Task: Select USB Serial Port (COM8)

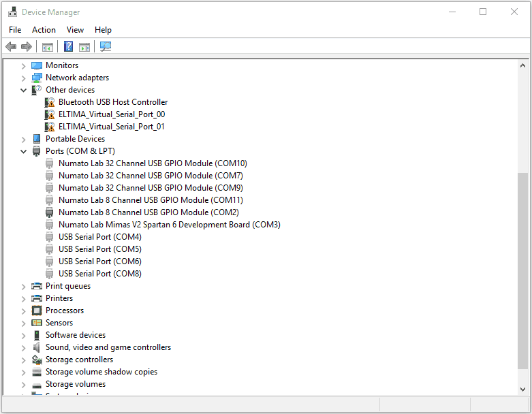Action: point(99,274)
